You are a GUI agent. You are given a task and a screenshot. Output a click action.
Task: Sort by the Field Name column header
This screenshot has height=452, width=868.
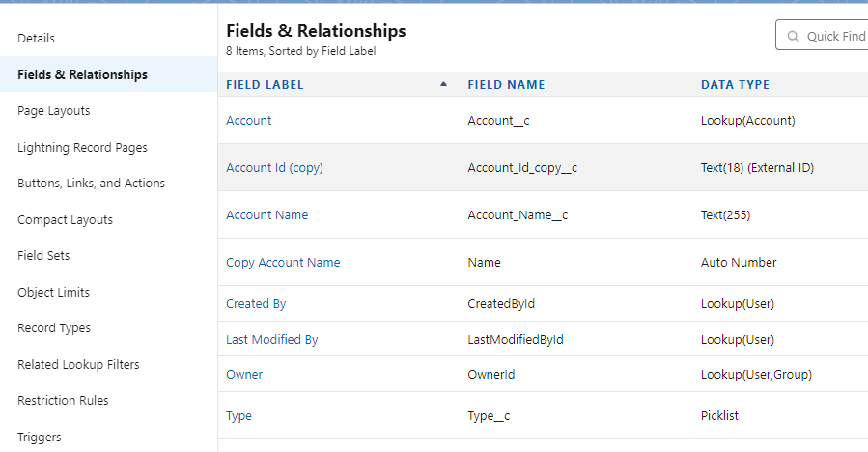click(x=506, y=85)
